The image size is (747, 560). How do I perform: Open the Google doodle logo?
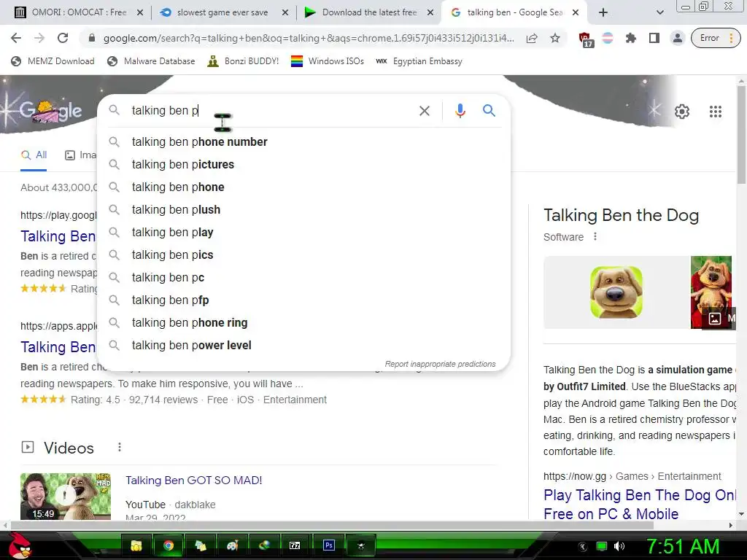[x=50, y=111]
